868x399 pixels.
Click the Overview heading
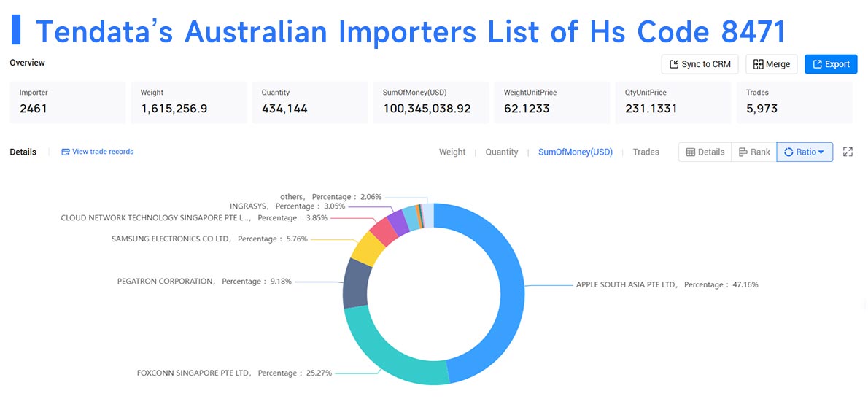coord(28,63)
